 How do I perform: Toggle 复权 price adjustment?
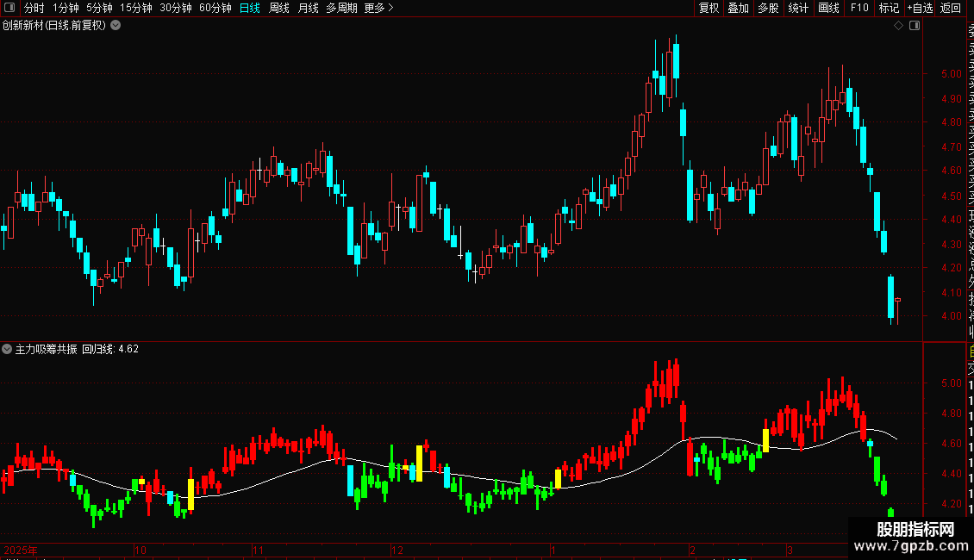(709, 8)
